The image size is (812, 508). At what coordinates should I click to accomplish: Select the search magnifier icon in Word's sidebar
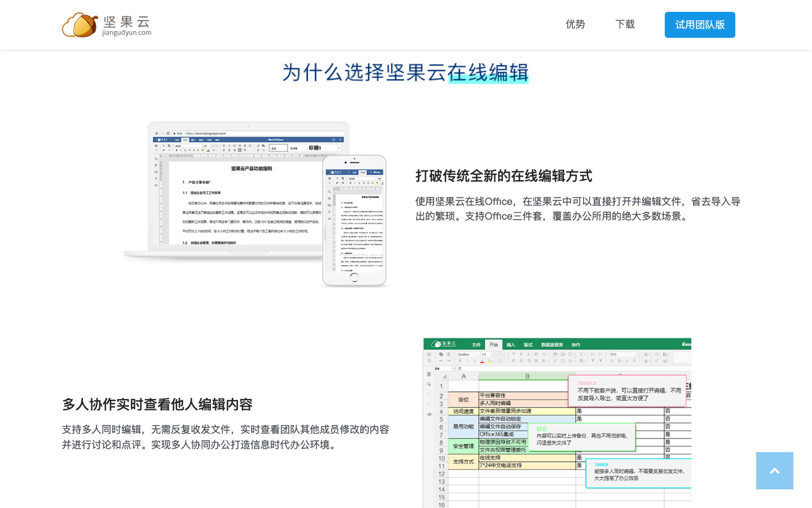tap(156, 159)
